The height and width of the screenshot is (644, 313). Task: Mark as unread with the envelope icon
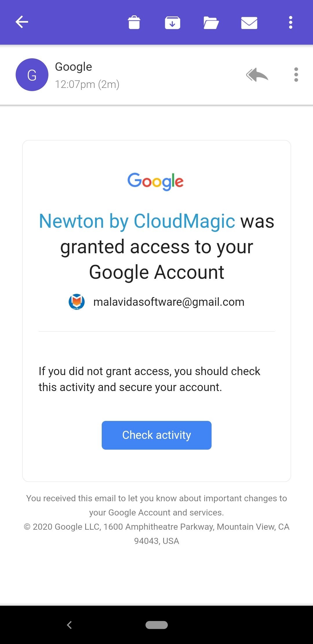coord(249,23)
